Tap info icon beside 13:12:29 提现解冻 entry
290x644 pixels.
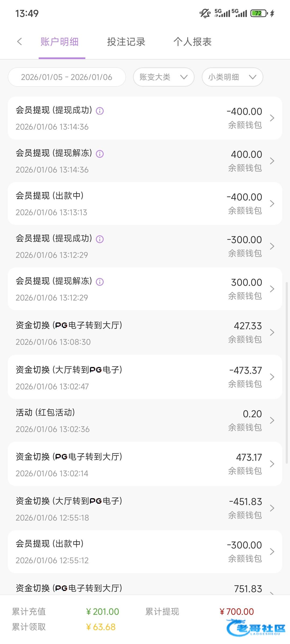tap(100, 282)
